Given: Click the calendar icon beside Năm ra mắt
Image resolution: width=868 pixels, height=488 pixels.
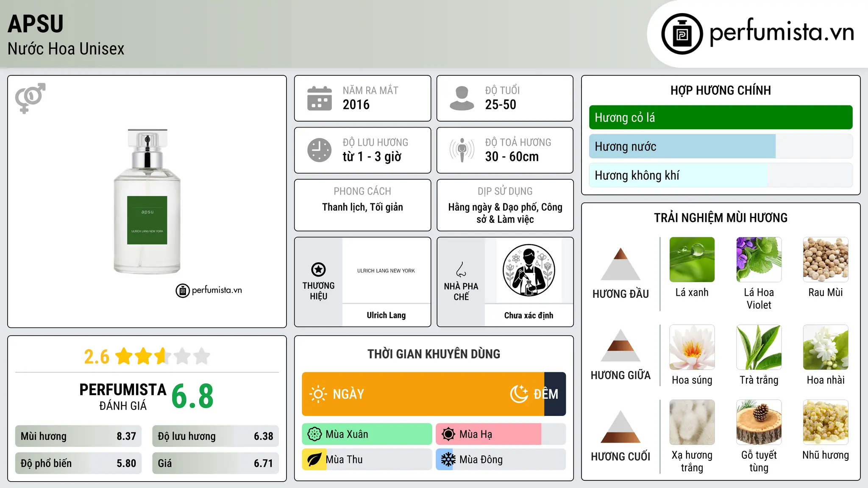Looking at the screenshot, I should pyautogui.click(x=320, y=98).
